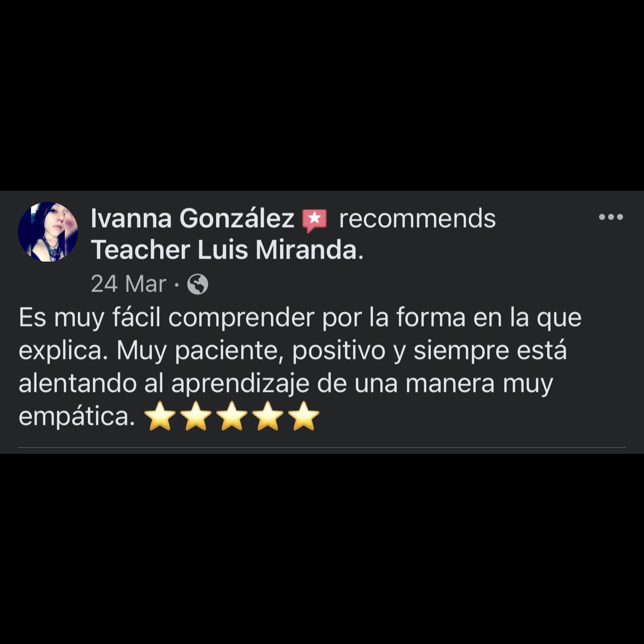Image resolution: width=644 pixels, height=644 pixels.
Task: Visit the Teacher Luis Miranda page
Action: click(224, 250)
